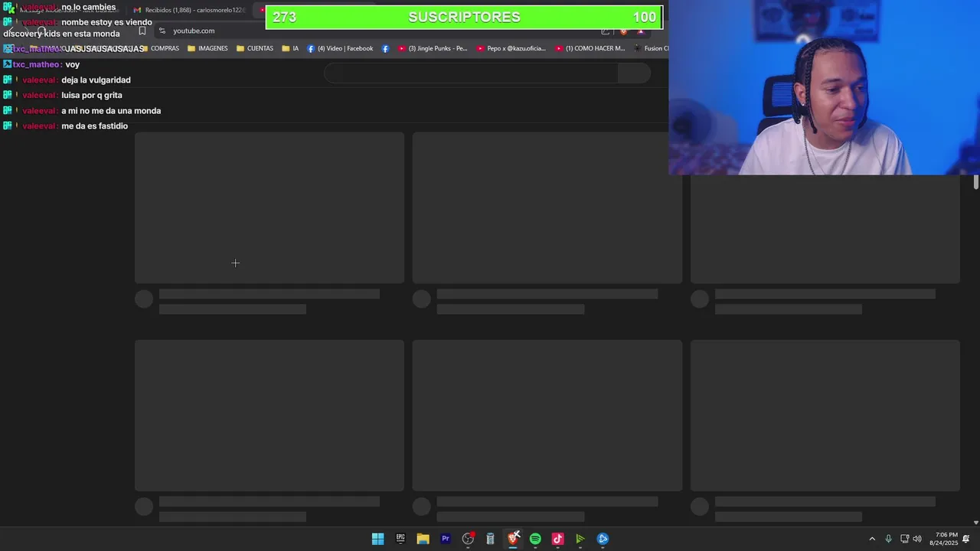Viewport: 980px width, 551px height.
Task: Click chat message 'deja la vulgaridad'
Action: [x=96, y=80]
